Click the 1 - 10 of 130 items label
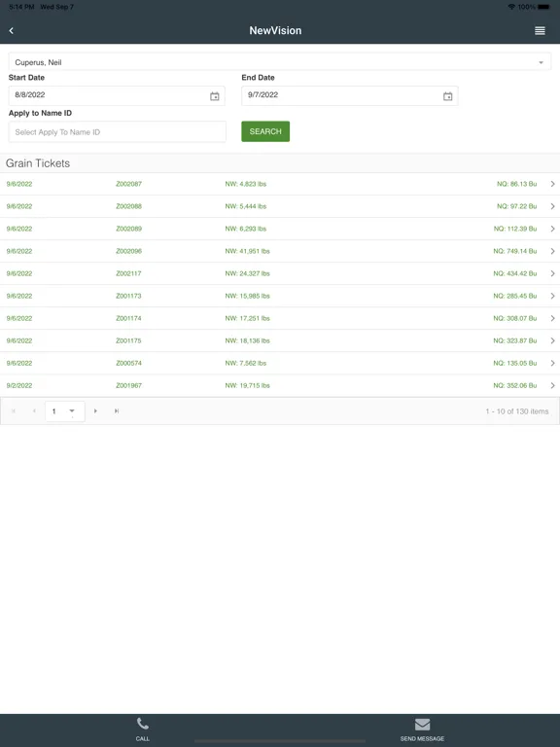Image resolution: width=560 pixels, height=747 pixels. [x=517, y=411]
